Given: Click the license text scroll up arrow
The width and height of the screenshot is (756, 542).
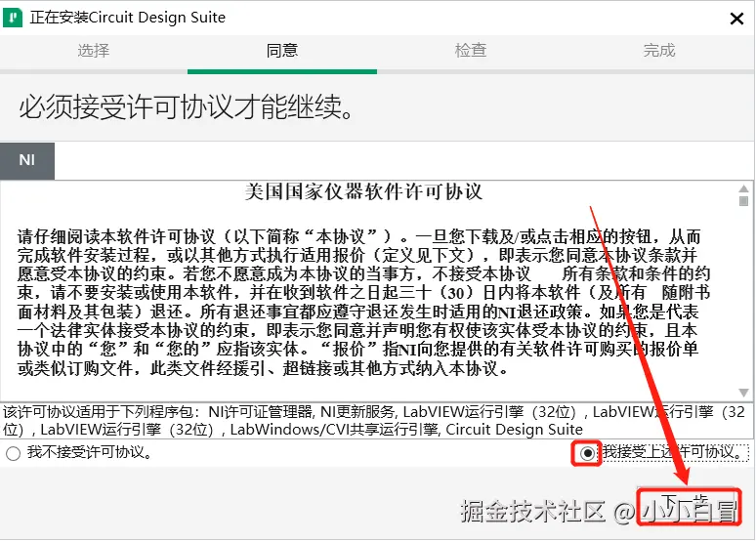Looking at the screenshot, I should (743, 188).
